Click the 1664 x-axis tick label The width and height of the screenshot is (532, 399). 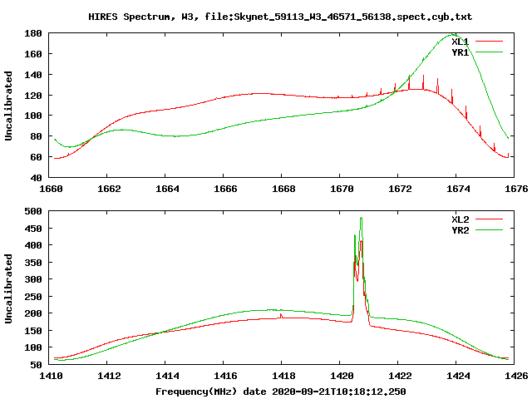[167, 189]
